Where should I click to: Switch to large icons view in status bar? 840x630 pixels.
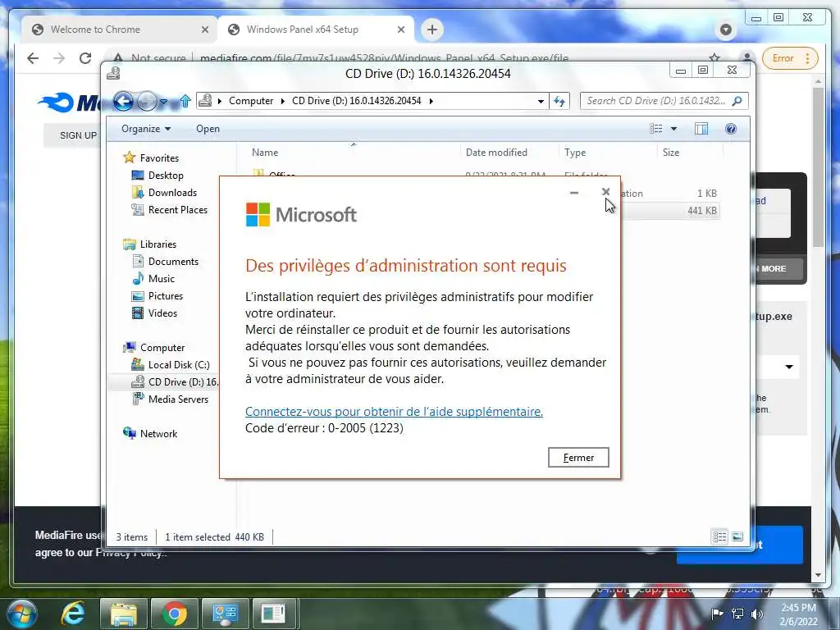pyautogui.click(x=737, y=536)
